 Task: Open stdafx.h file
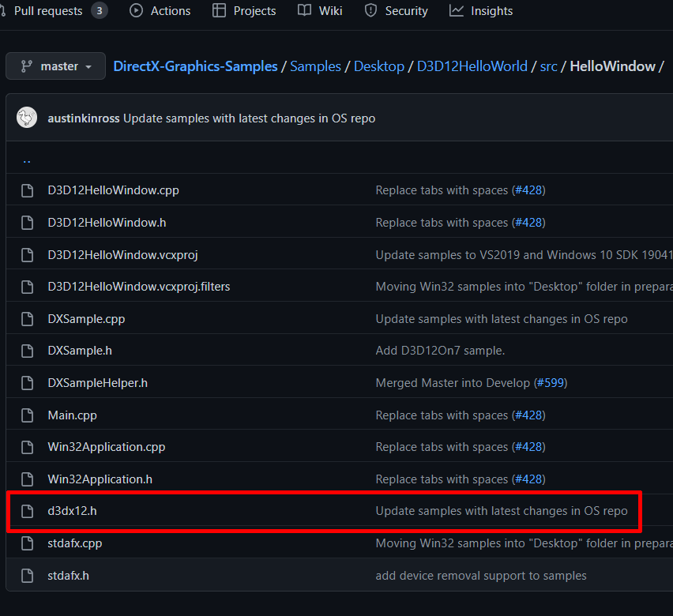point(68,576)
